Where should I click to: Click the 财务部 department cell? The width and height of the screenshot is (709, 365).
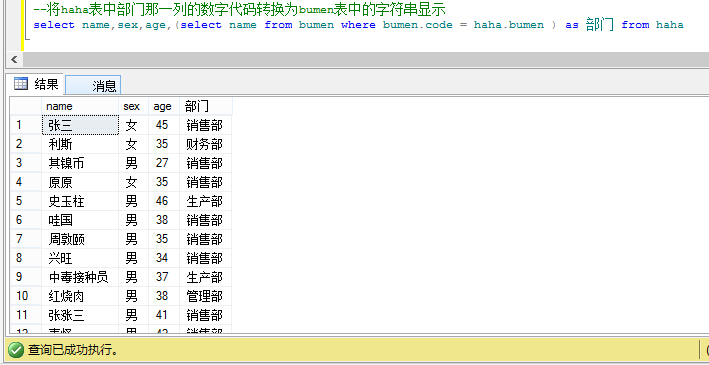[206, 144]
